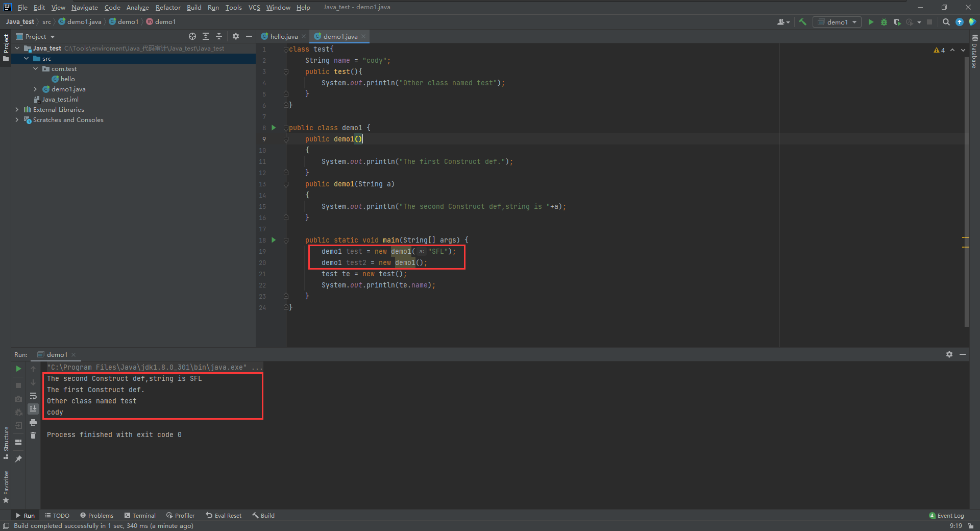The width and height of the screenshot is (980, 531).
Task: Select the hello class in project tree
Action: tap(63, 79)
